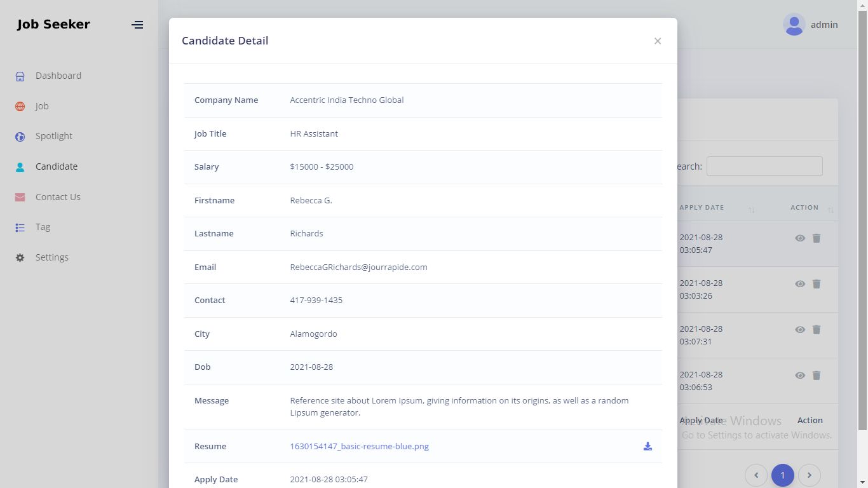This screenshot has height=488, width=868.
Task: Delete candidate applied at 03:07:31
Action: tap(817, 330)
